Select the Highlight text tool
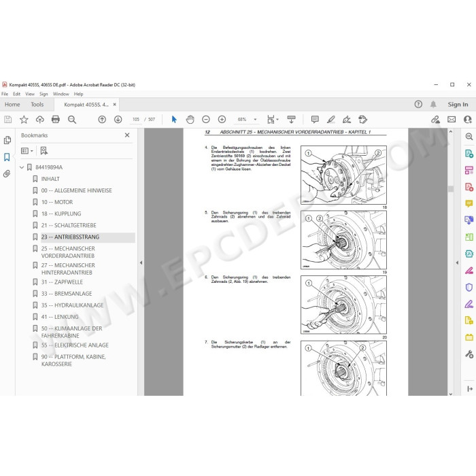Viewport: 476px width, 476px height. pyautogui.click(x=331, y=119)
